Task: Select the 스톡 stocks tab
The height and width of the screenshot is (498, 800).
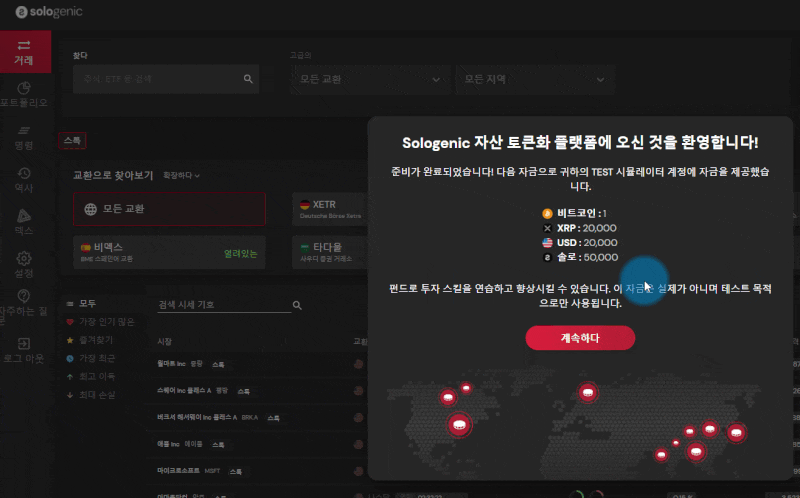Action: point(72,141)
